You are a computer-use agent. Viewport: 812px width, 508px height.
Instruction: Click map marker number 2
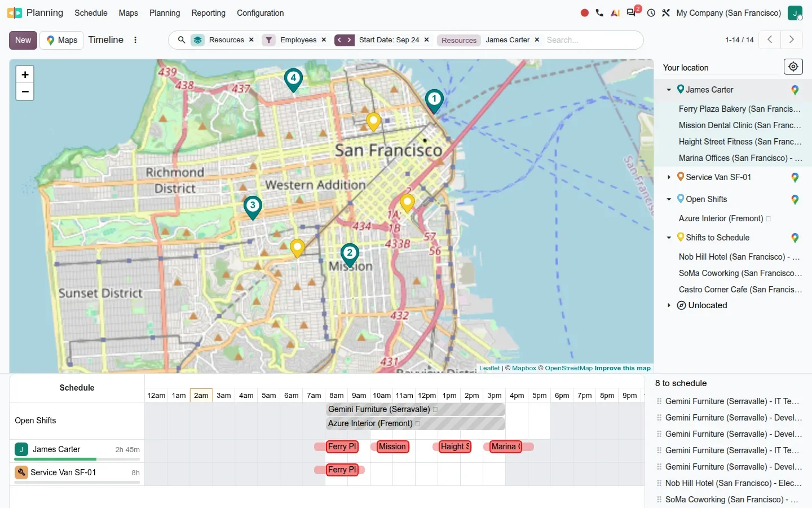click(x=350, y=255)
